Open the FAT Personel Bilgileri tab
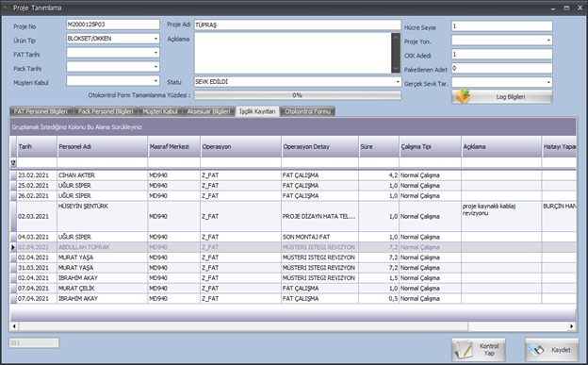Screen dimensions: 588x365 click(41, 111)
